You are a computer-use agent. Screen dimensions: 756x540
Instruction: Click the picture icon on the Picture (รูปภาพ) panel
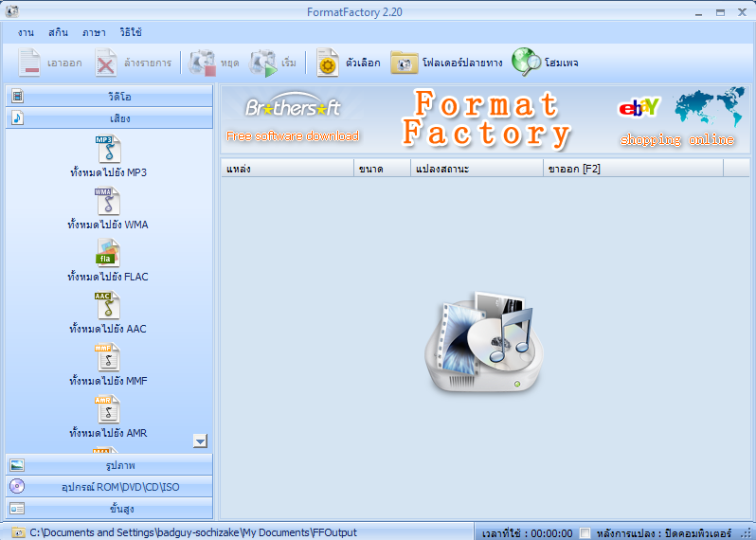click(17, 465)
